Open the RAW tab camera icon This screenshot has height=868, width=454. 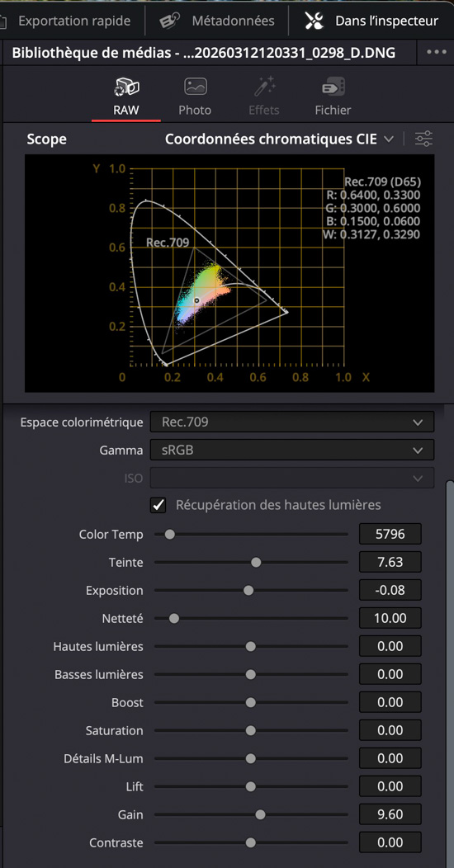[x=126, y=87]
